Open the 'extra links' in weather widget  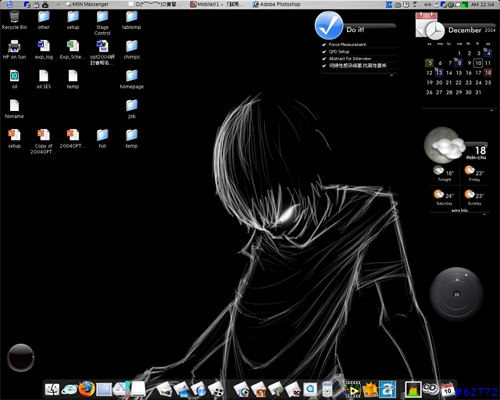click(x=460, y=210)
